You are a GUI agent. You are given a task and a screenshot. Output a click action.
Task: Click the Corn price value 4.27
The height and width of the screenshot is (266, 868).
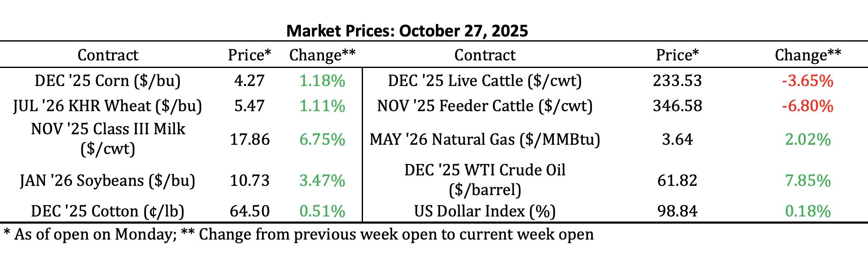[250, 81]
